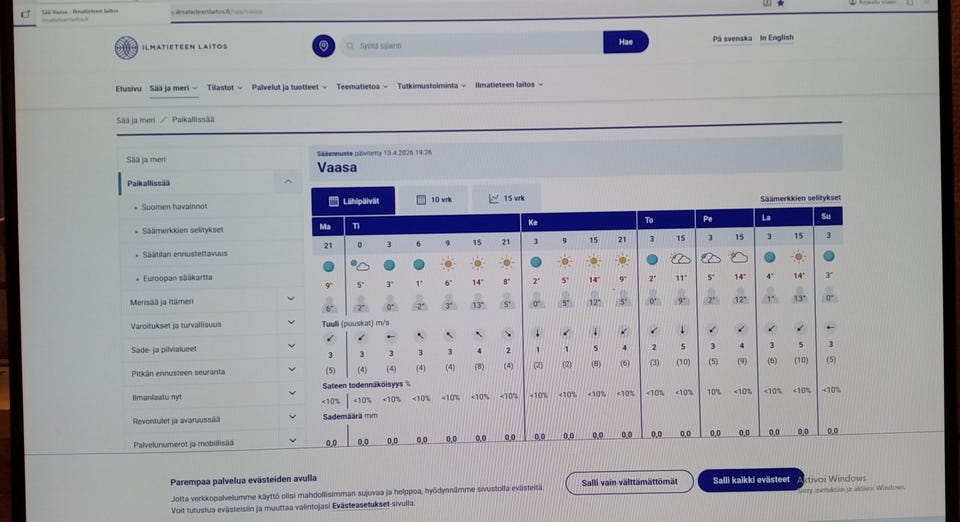Select the Lähipäivät forecast tab
The image size is (960, 522).
click(353, 201)
